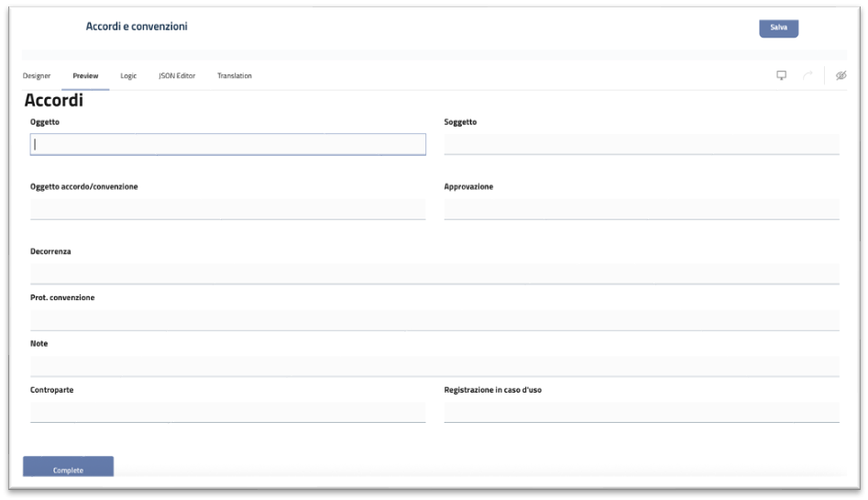
Task: Click inside the Note field
Action: (434, 366)
